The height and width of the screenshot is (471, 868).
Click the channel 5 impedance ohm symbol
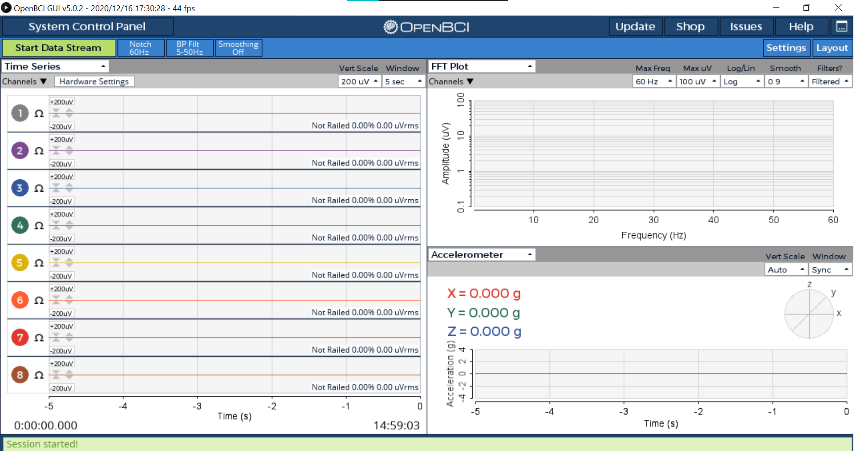point(39,263)
